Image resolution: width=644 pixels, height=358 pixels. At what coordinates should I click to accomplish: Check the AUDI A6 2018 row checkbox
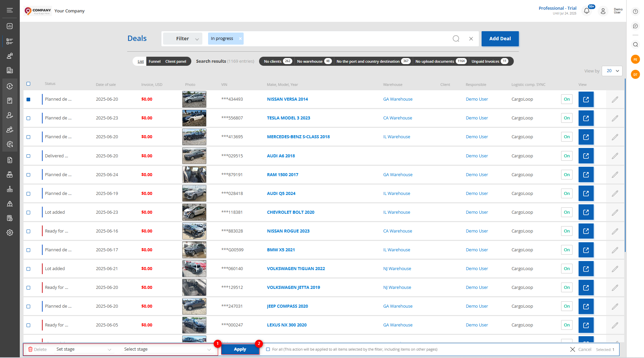[28, 156]
